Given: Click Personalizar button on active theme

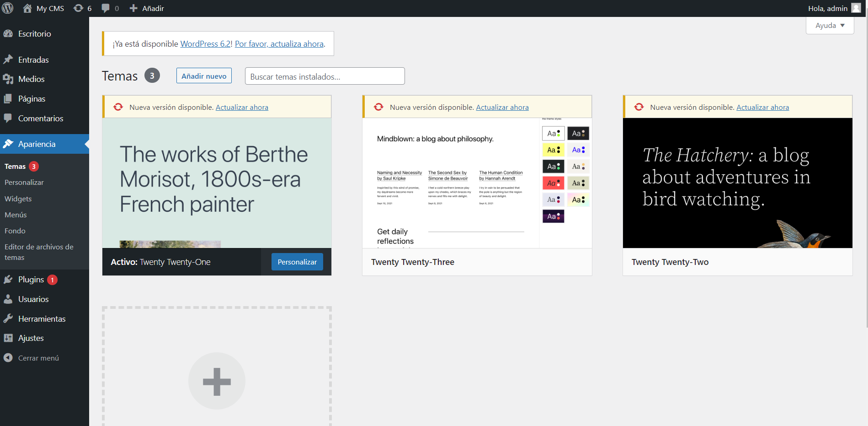Looking at the screenshot, I should point(297,262).
